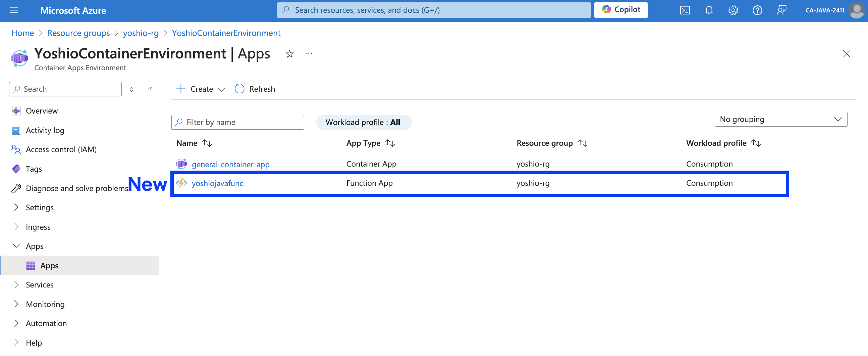Open the portal hamburger menu
This screenshot has width=868, height=356.
tap(14, 10)
